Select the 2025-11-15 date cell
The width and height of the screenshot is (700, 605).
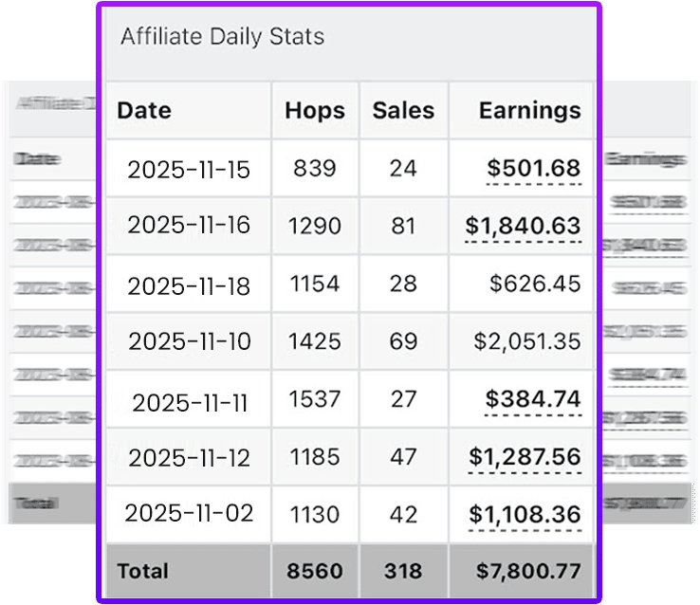[189, 170]
